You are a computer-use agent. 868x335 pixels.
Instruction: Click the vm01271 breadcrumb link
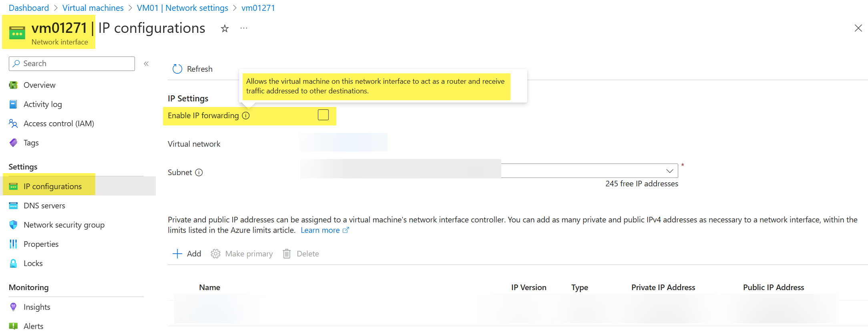(x=258, y=8)
